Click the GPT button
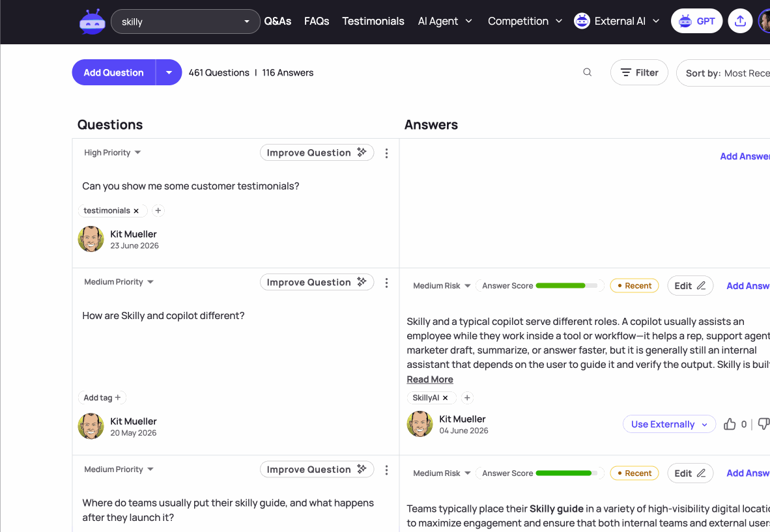The image size is (770, 532). (696, 21)
